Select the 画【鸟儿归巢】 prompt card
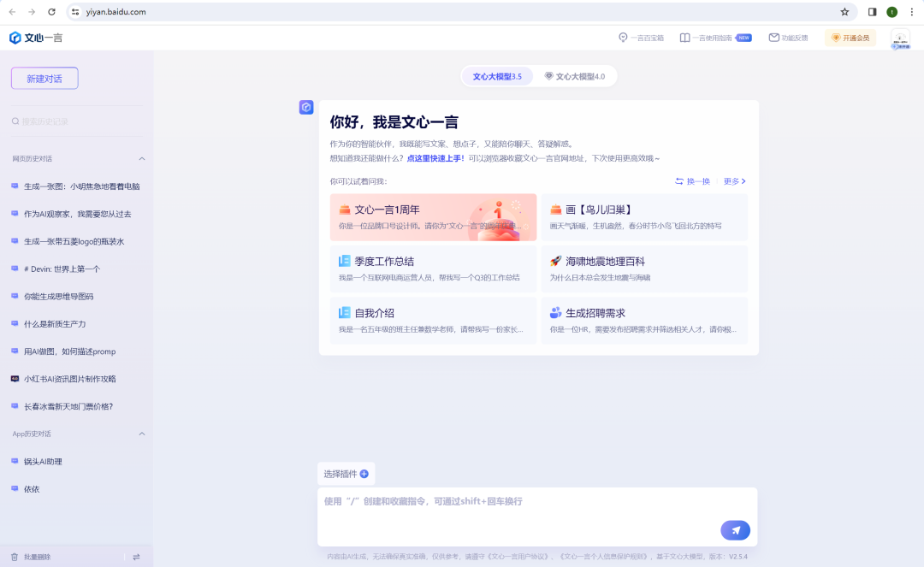 (x=645, y=217)
